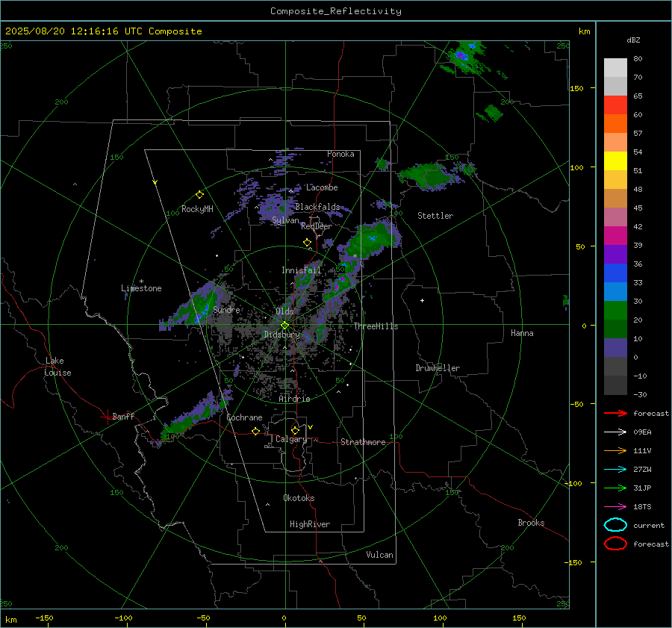This screenshot has height=628, width=672.
Task: Click the Strathmore label
Action: click(363, 442)
